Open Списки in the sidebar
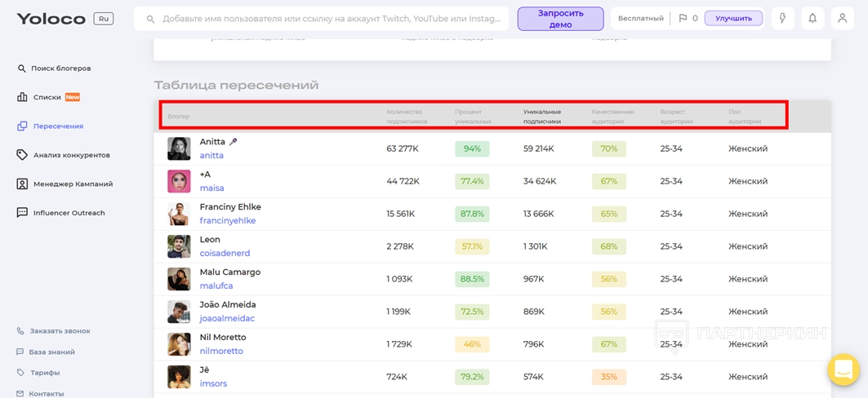Viewport: 868px width, 398px height. pos(47,97)
